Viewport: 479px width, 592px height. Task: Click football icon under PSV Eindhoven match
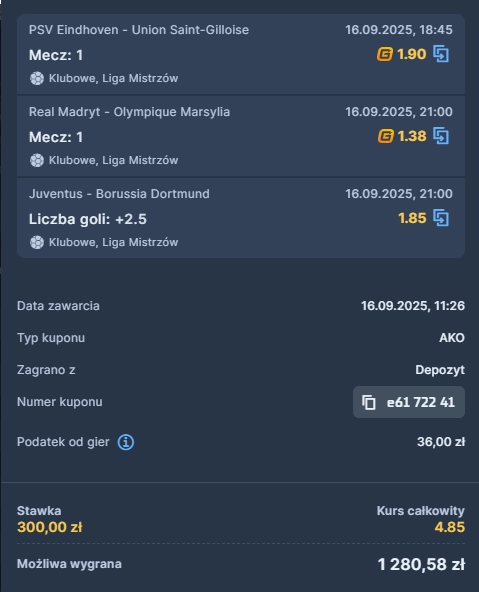coord(37,79)
